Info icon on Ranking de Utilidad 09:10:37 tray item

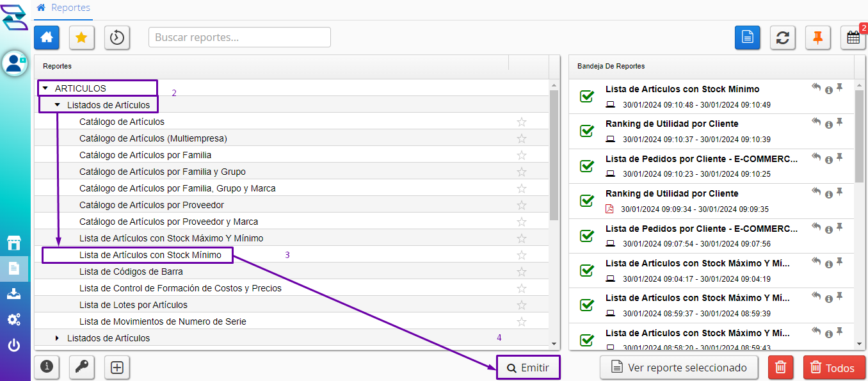tap(829, 124)
